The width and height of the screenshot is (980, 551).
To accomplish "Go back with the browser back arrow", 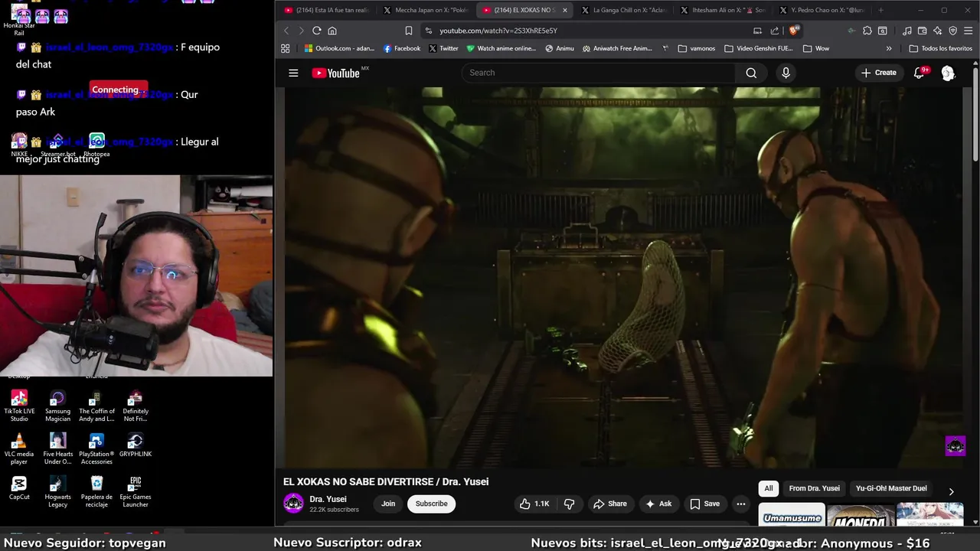I will pyautogui.click(x=286, y=31).
